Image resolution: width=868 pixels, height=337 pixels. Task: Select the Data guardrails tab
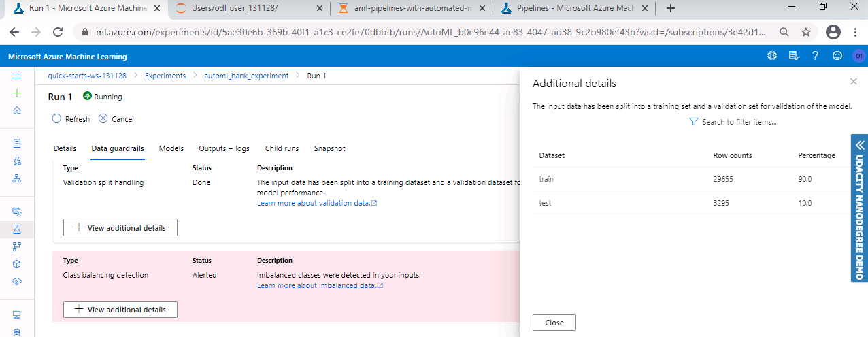(x=118, y=148)
